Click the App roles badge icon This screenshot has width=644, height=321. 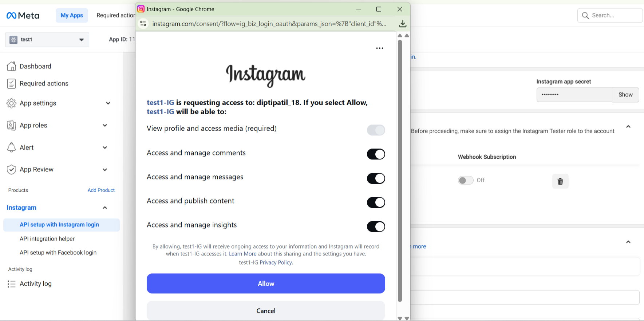[x=11, y=125]
